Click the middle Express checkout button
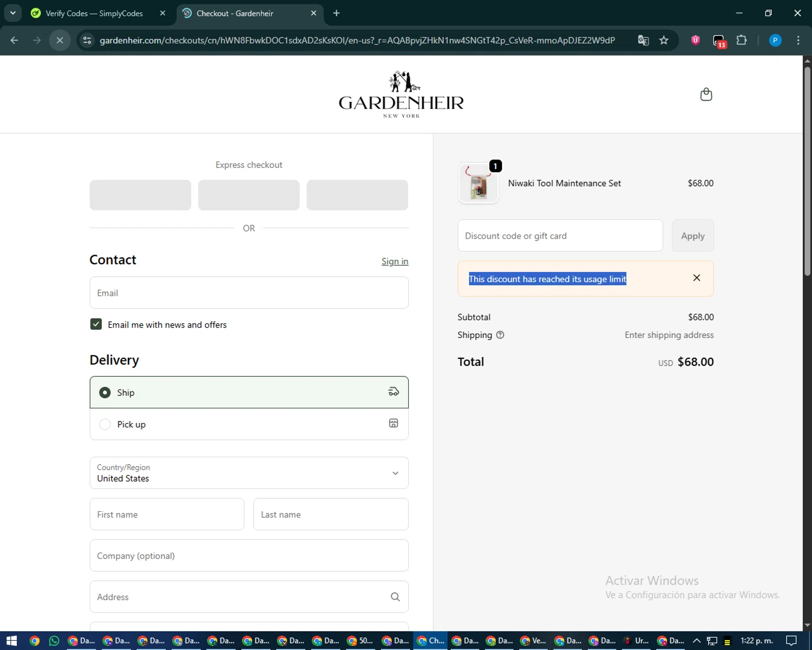Screen dimensions: 812x650 pos(249,195)
